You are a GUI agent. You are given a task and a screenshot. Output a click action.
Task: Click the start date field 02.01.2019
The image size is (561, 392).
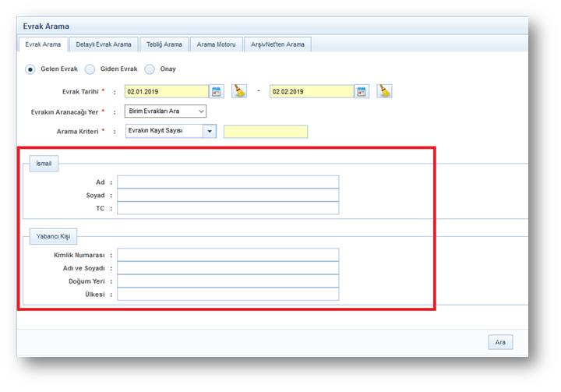[166, 91]
